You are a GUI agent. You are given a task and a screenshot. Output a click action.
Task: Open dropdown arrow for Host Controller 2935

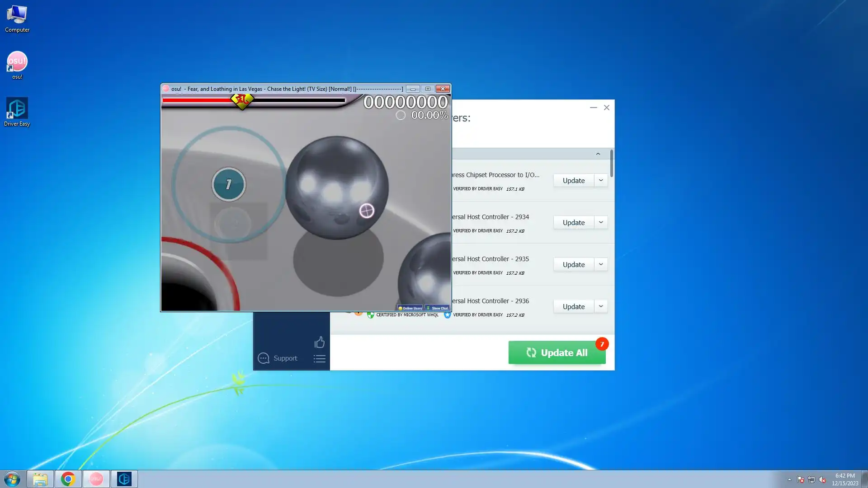pos(601,264)
